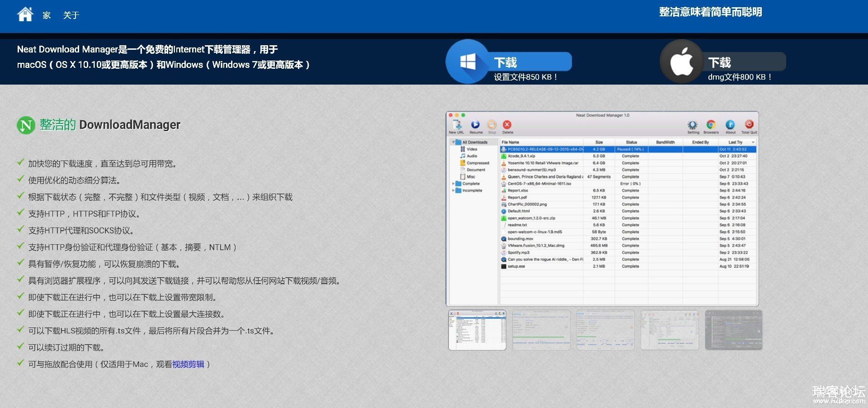Select open_watcom_1.2.0-src.zip row
Image resolution: width=868 pixels, height=408 pixels.
click(628, 218)
